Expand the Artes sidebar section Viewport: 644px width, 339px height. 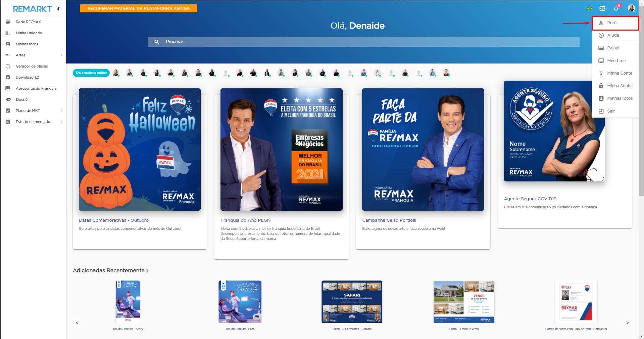coord(20,55)
